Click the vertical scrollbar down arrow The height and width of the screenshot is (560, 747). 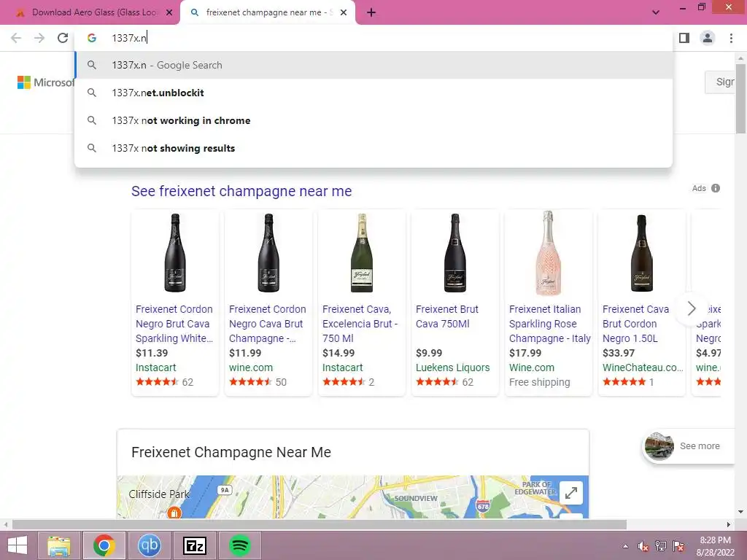[x=740, y=512]
